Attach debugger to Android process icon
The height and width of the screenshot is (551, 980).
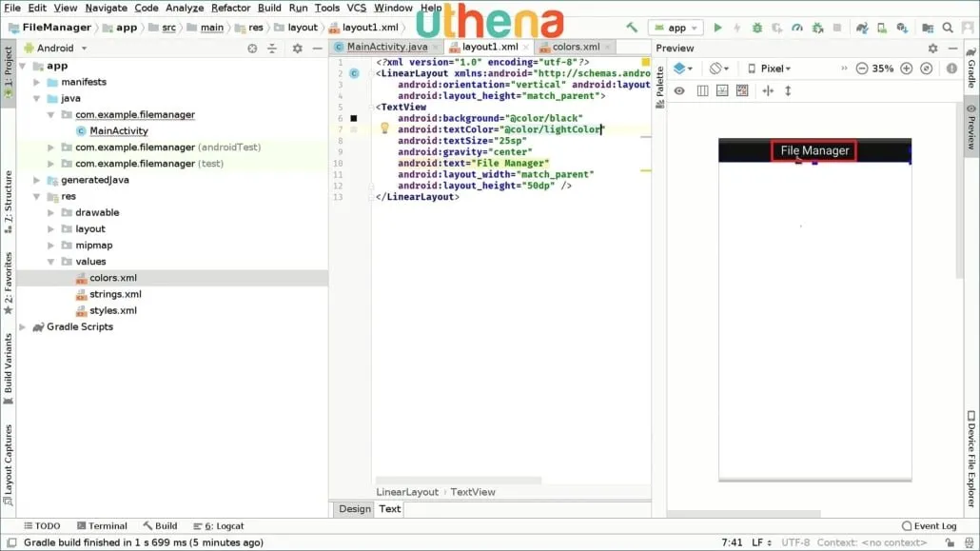817,28
